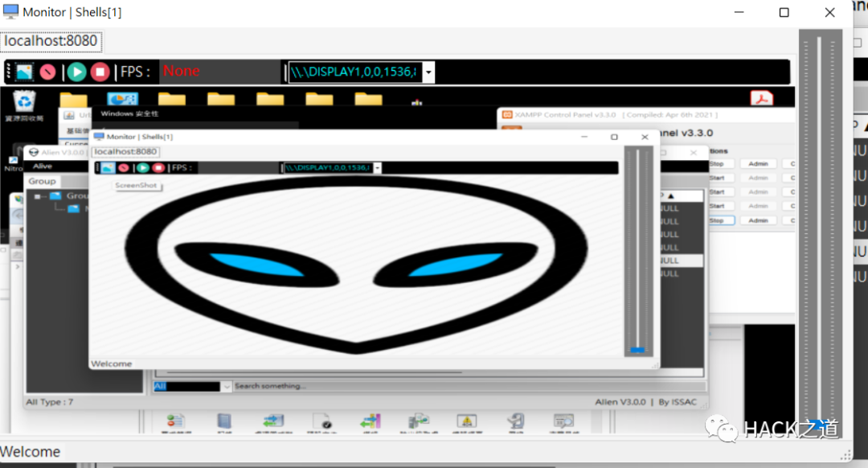
Task: Click the blue book icon in the bottom remote toolbar
Action: click(224, 422)
